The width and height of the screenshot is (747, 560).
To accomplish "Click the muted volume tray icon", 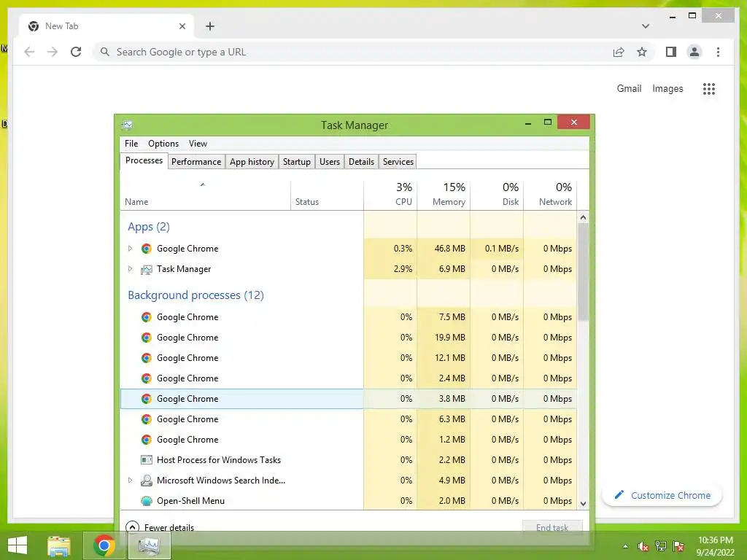I will pos(643,546).
